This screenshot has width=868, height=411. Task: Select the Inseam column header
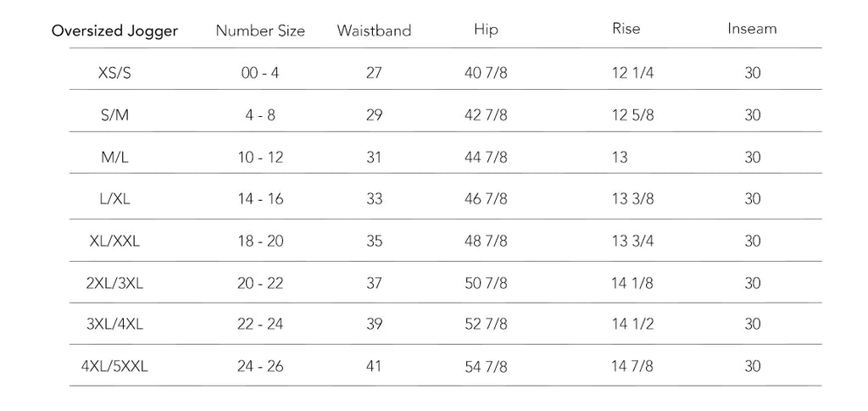point(752,29)
